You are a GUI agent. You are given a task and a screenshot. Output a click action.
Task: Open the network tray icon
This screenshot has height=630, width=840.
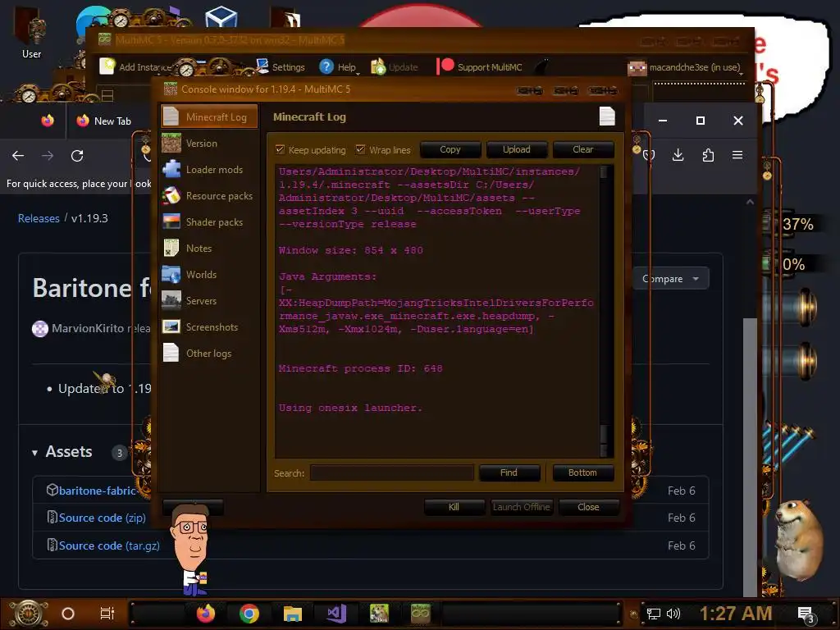pos(654,614)
